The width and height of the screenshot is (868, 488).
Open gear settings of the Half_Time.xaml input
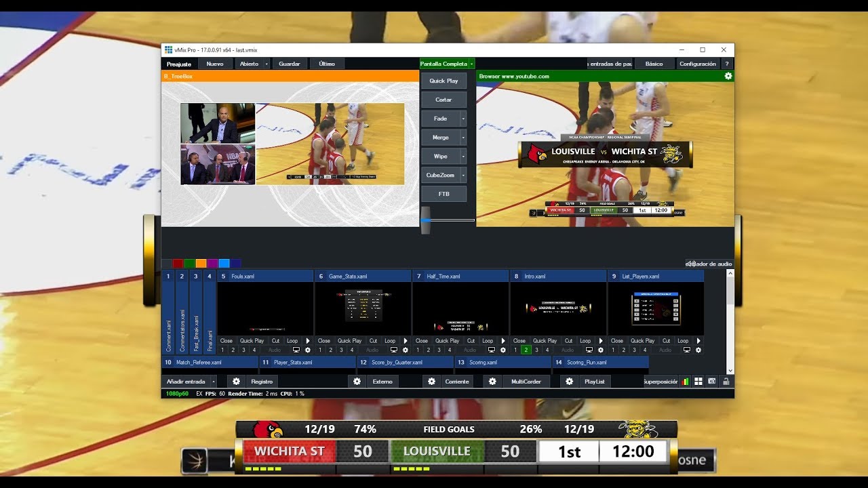coord(503,350)
